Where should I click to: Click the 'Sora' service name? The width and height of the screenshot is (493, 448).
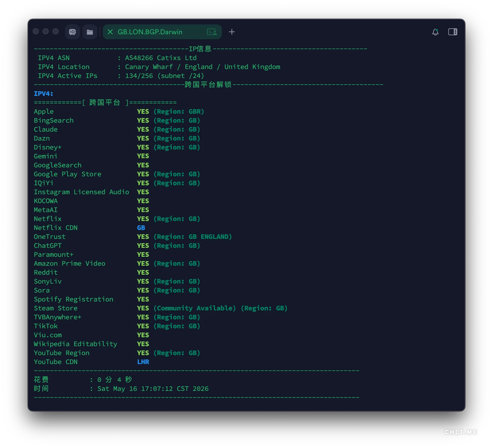(42, 290)
